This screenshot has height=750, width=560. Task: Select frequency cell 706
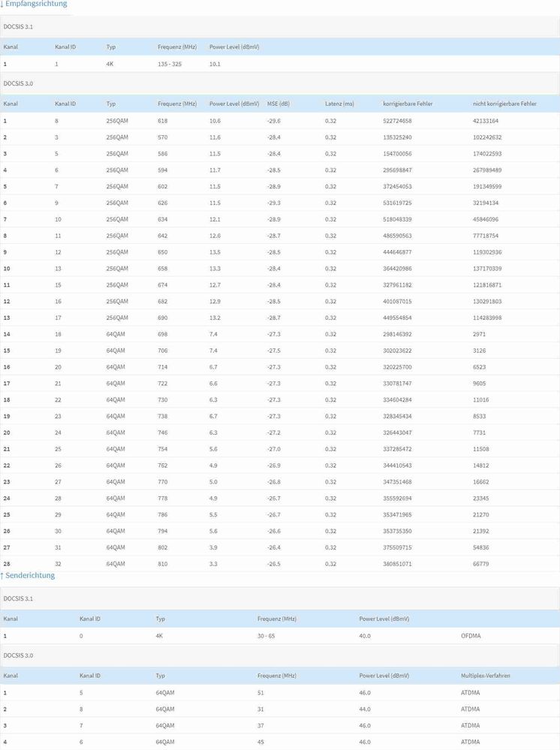[x=163, y=351]
